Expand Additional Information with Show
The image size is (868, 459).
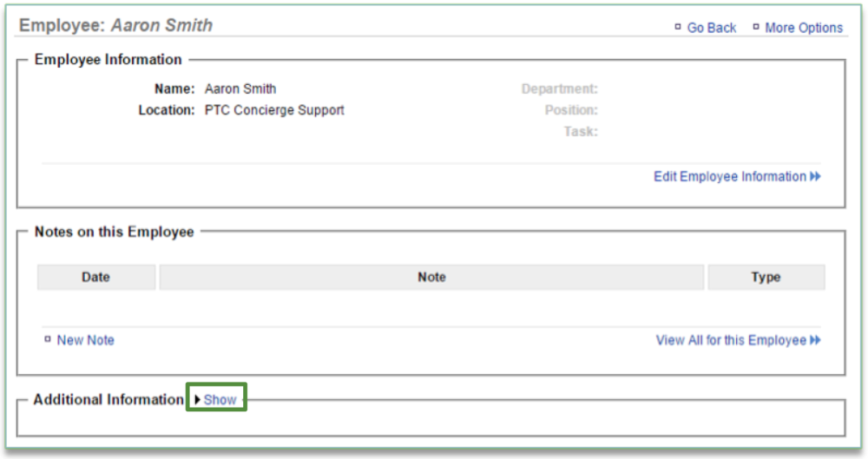220,399
